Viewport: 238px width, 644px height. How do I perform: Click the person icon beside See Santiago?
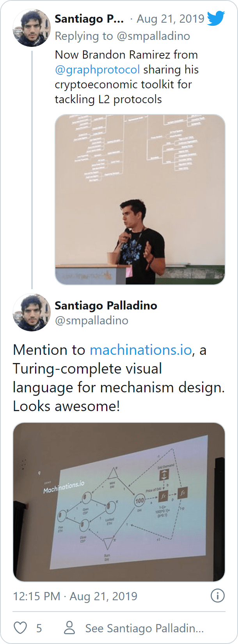tap(69, 628)
